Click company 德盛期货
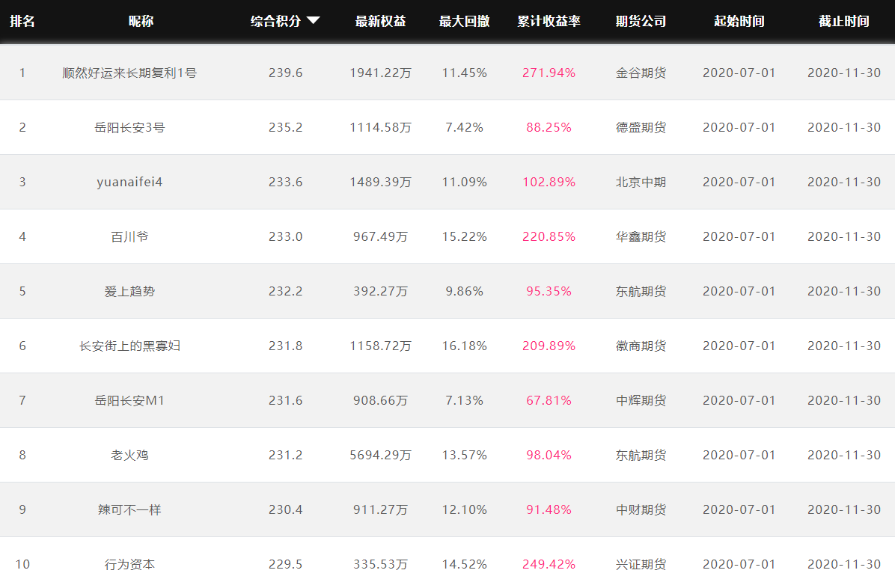Image resolution: width=895 pixels, height=588 pixels. point(641,127)
